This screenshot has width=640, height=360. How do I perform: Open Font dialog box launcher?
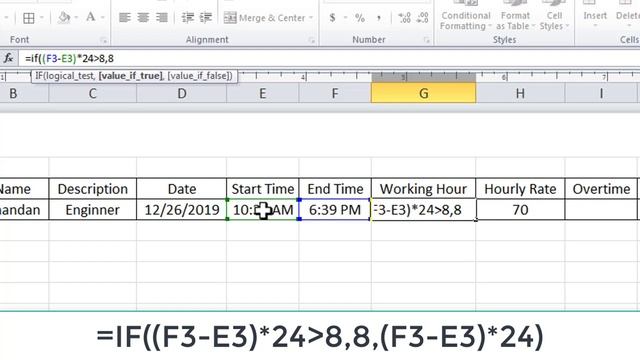click(103, 40)
